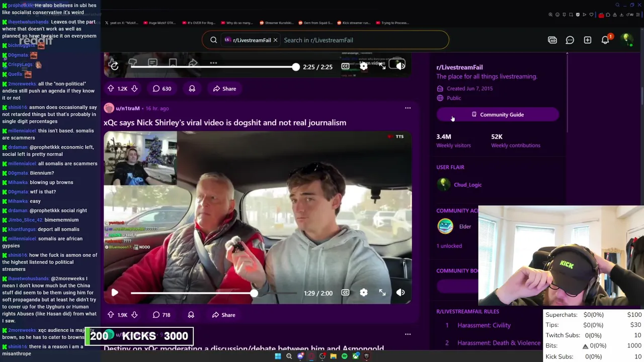The image size is (644, 362).
Task: Upvote the post with 1.9K votes
Action: pos(111,315)
